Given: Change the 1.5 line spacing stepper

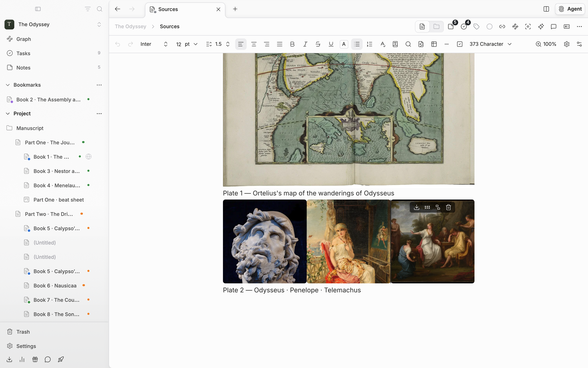Looking at the screenshot, I should (228, 44).
